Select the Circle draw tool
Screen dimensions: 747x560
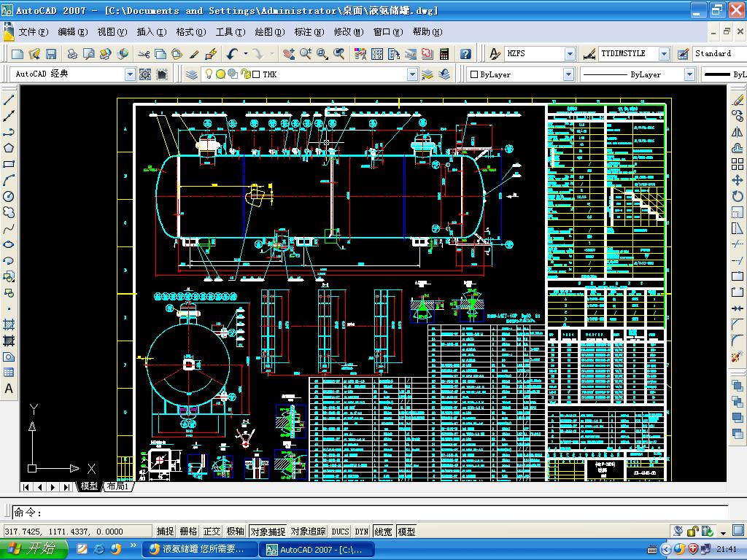tap(9, 196)
